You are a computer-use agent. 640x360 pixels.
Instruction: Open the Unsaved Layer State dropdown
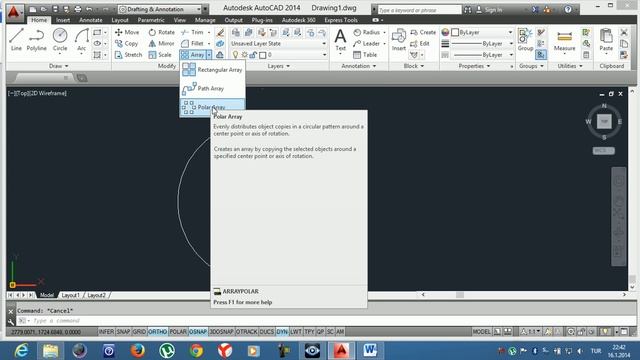278,43
